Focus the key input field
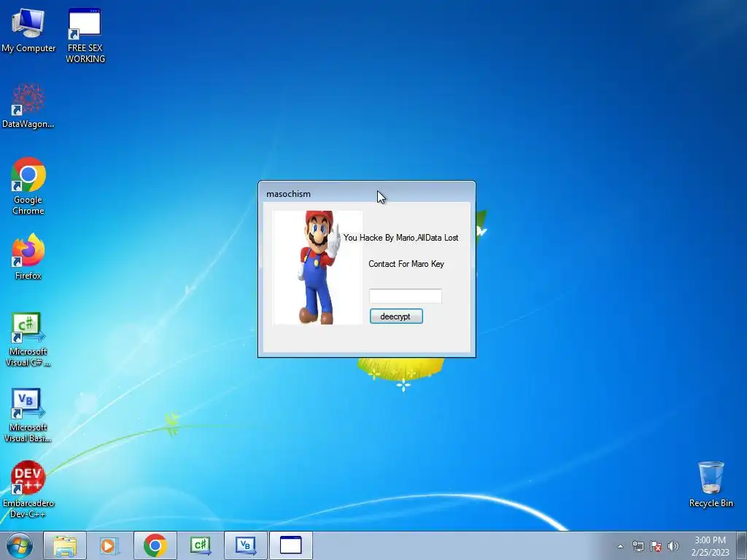The image size is (747, 560). pyautogui.click(x=406, y=296)
